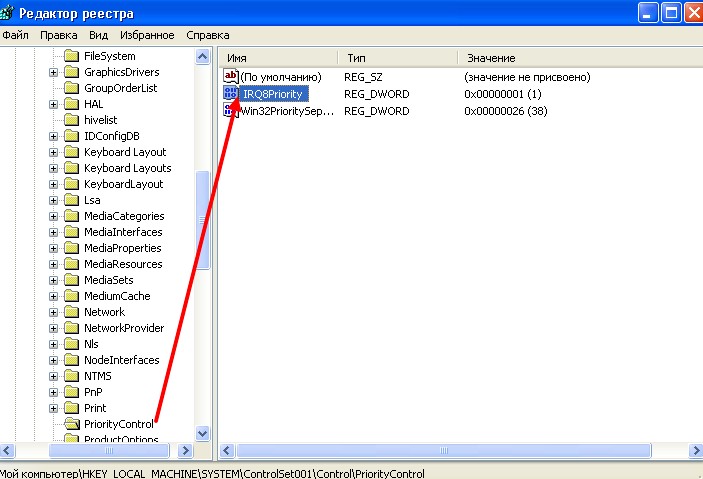This screenshot has height=479, width=703.
Task: Click the hivelist folder icon
Action: pos(71,120)
